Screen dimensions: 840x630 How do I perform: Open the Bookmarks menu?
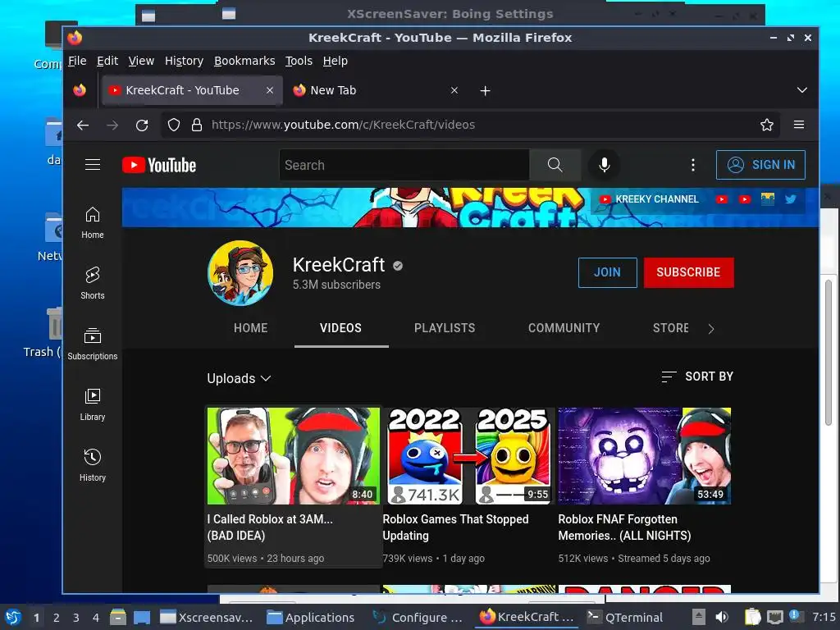point(244,61)
